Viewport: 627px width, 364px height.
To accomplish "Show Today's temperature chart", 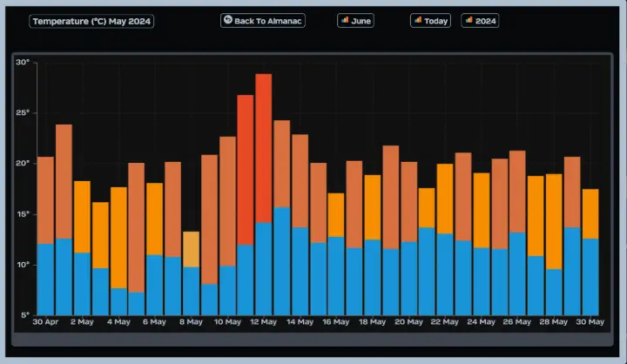I will pyautogui.click(x=431, y=20).
